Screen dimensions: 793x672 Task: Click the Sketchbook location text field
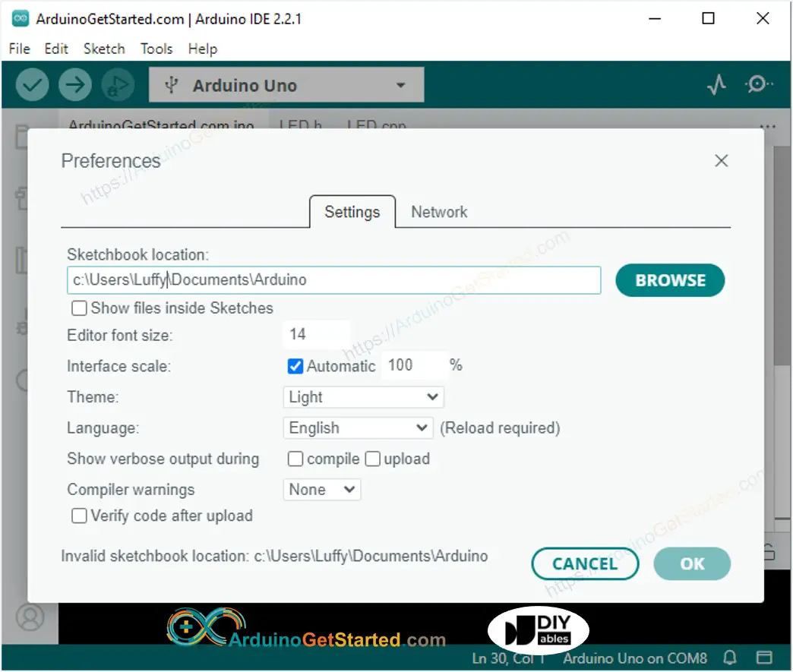click(333, 280)
